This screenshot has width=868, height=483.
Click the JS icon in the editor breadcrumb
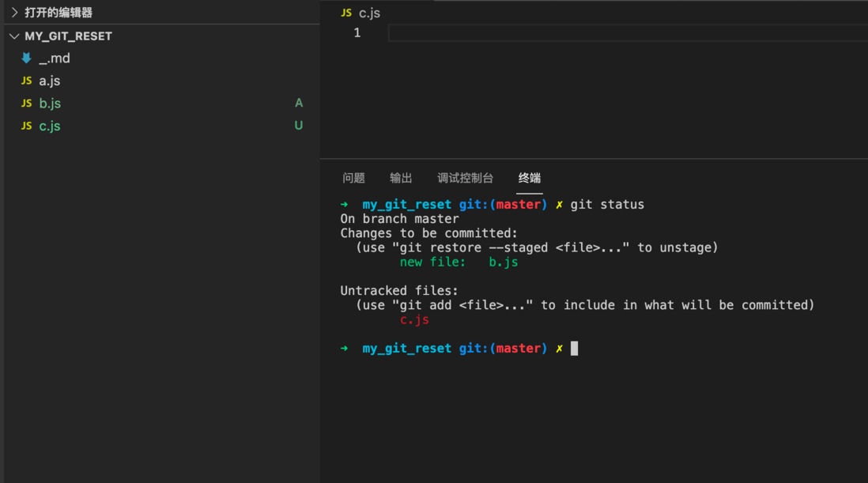pos(346,13)
